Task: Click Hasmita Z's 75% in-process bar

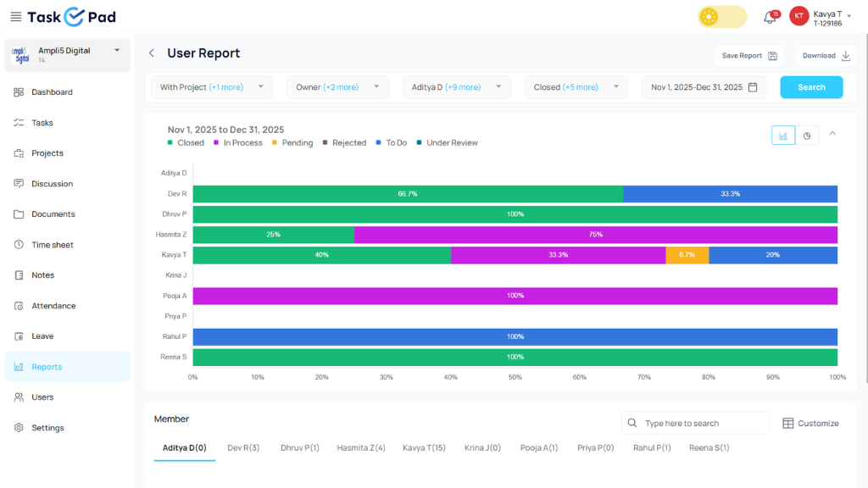Action: [x=596, y=235]
